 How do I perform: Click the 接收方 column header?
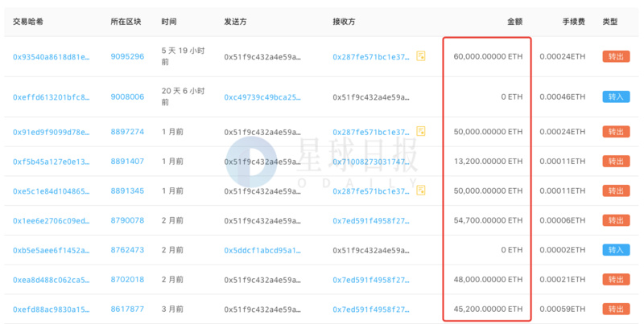click(x=345, y=22)
